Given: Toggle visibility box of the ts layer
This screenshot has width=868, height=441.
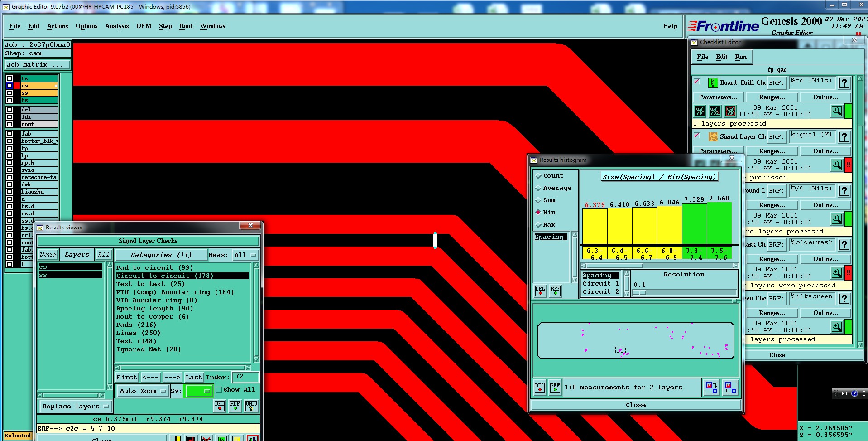Looking at the screenshot, I should (10, 78).
